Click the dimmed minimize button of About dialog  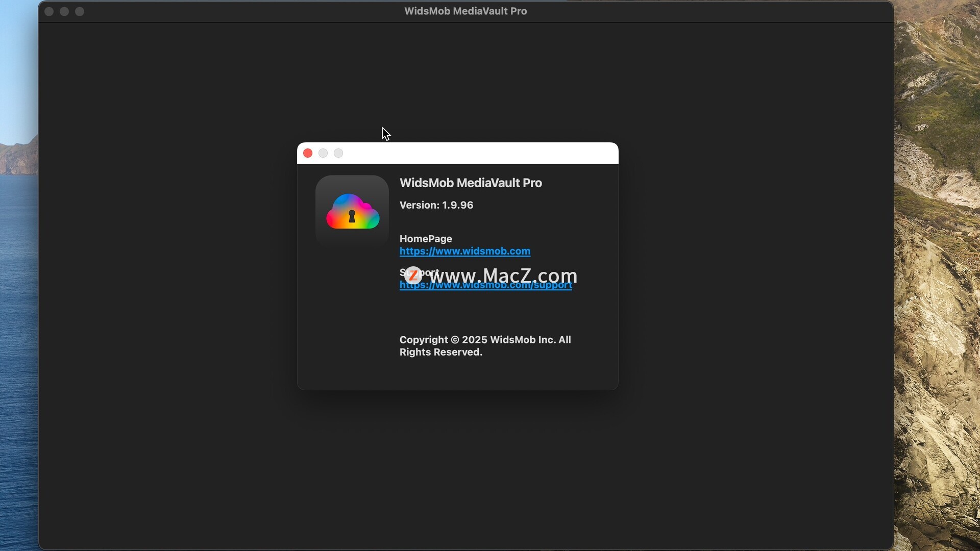point(323,153)
